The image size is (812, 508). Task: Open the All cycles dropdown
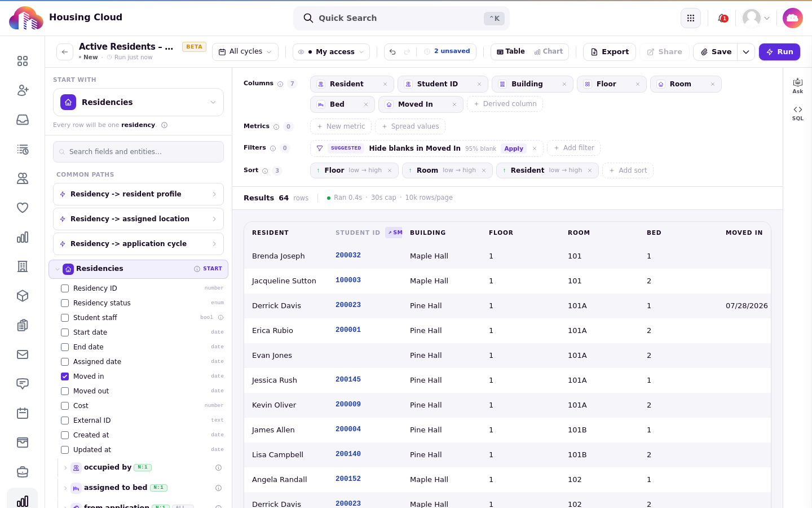pos(245,51)
